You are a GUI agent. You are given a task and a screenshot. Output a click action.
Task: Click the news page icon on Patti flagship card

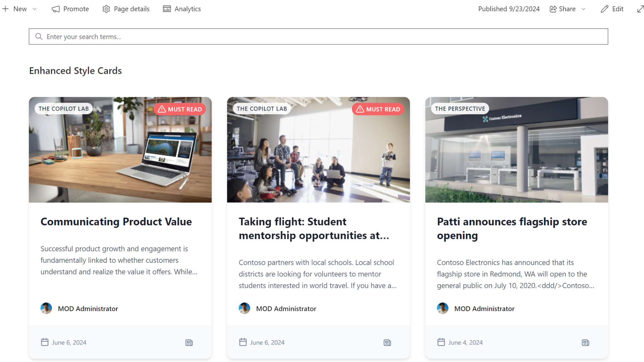(x=586, y=343)
